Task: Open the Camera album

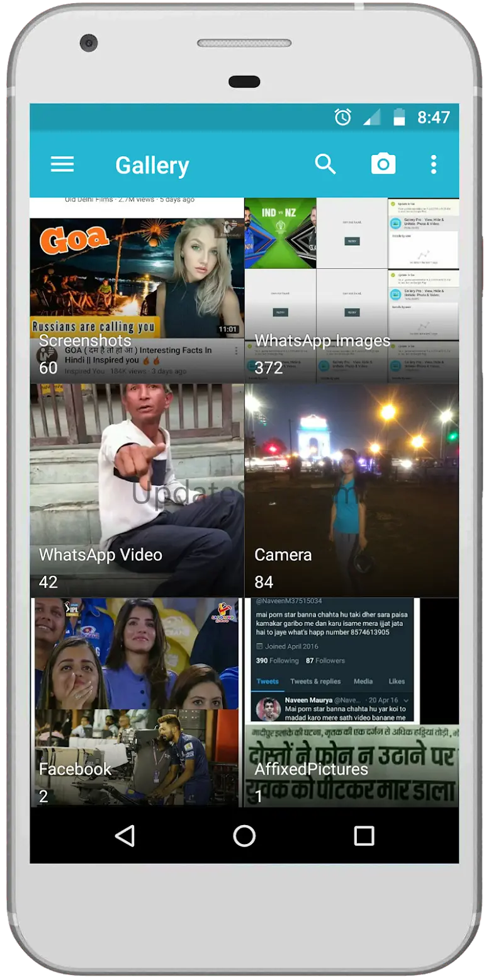Action: pyautogui.click(x=352, y=490)
